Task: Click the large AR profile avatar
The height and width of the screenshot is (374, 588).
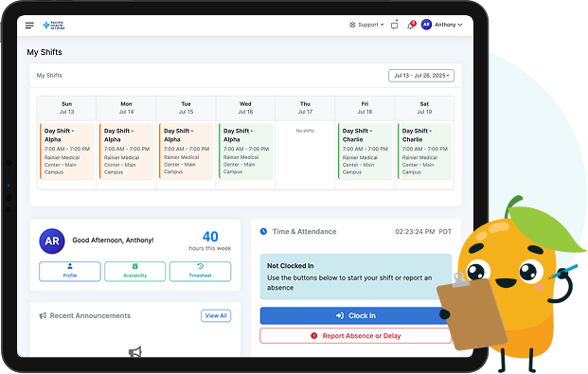Action: click(x=52, y=241)
